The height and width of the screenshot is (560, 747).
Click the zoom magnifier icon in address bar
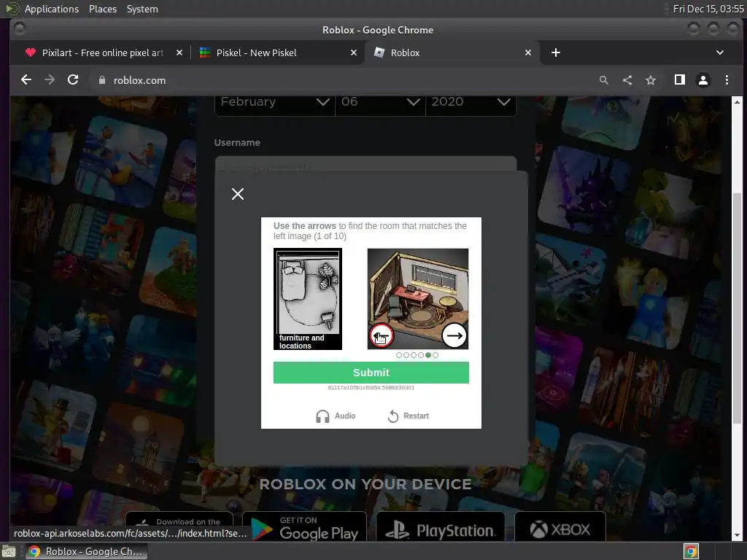click(603, 80)
